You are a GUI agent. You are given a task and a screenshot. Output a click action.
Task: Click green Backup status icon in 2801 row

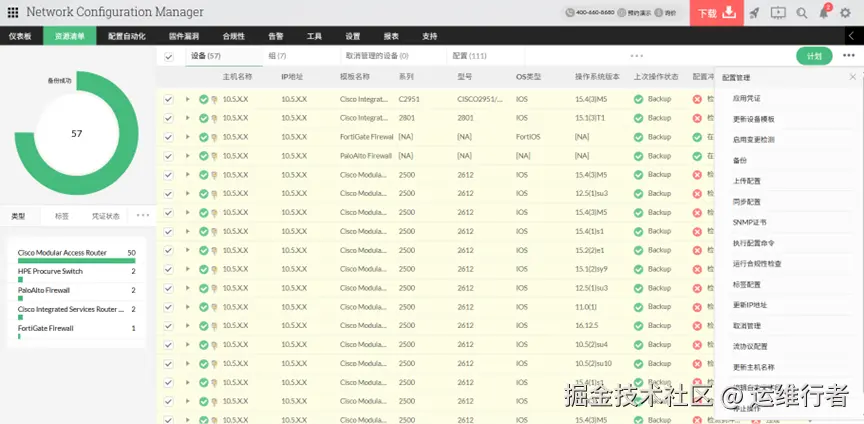(x=638, y=118)
